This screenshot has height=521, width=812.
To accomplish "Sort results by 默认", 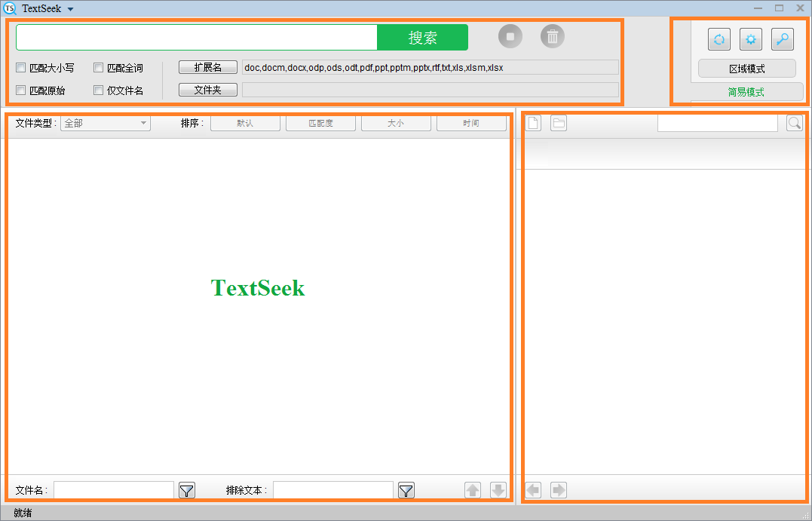I will (246, 123).
